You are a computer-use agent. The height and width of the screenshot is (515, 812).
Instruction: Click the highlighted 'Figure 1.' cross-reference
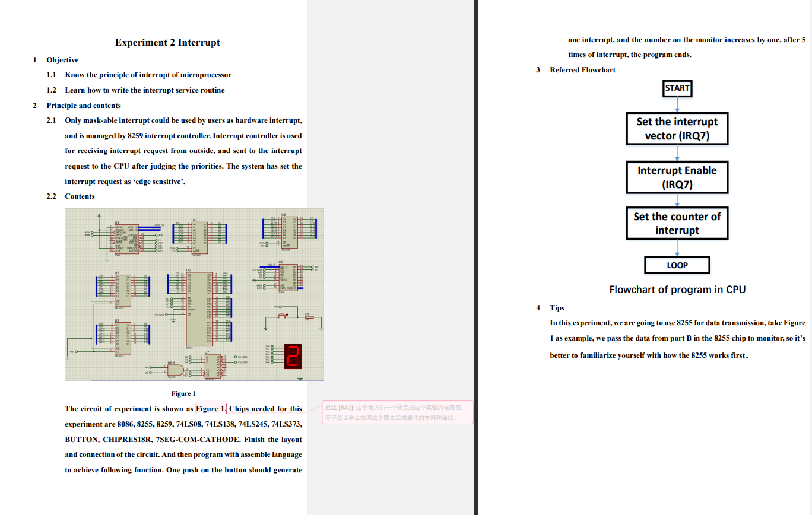click(x=211, y=409)
